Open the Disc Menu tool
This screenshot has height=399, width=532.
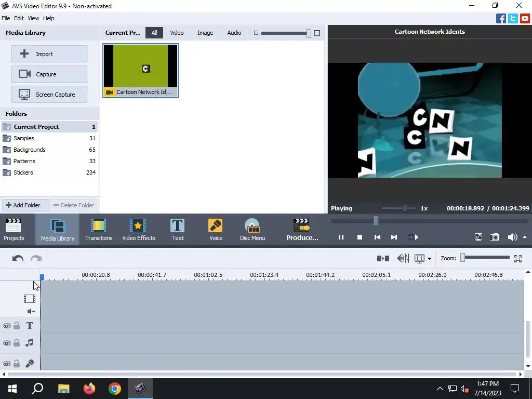point(252,229)
